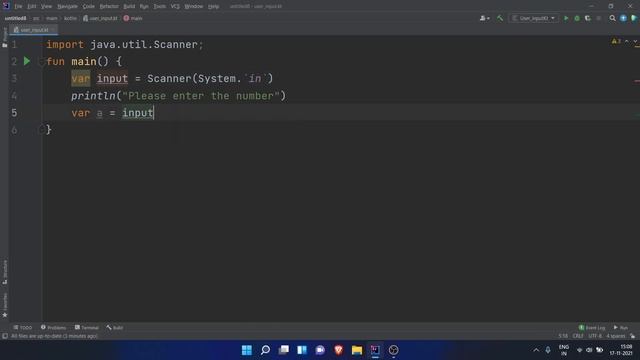640x360 pixels.
Task: Open the Build menu
Action: [129, 7]
